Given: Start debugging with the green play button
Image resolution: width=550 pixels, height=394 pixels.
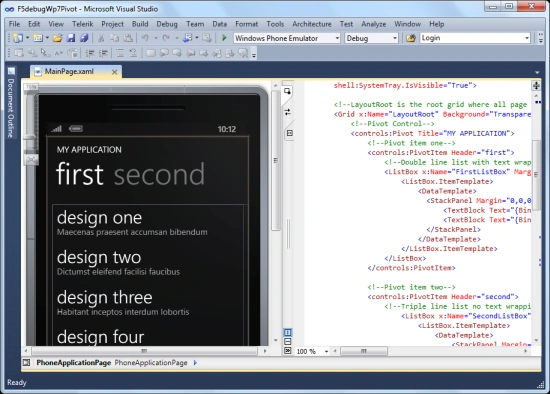Looking at the screenshot, I should (224, 38).
